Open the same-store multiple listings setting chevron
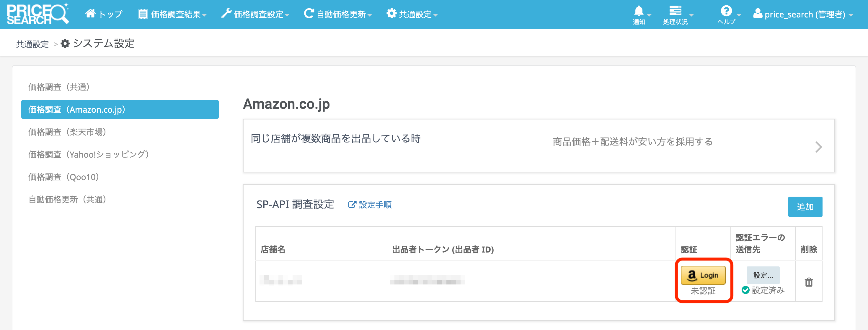868x330 pixels. pos(818,147)
